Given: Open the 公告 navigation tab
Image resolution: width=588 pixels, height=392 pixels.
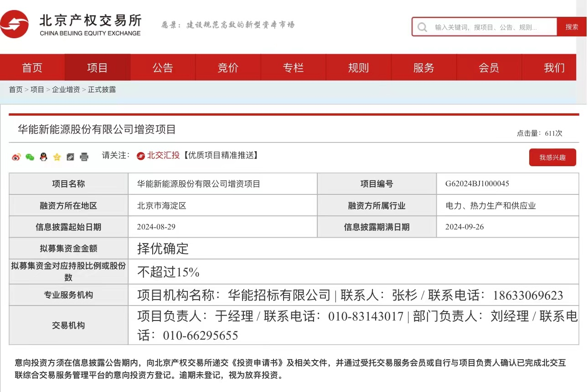Looking at the screenshot, I should click(163, 68).
